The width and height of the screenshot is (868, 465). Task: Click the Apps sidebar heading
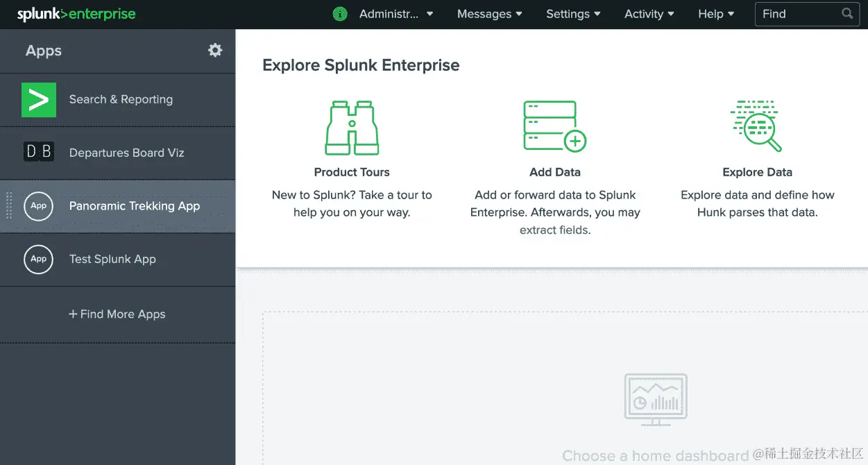pyautogui.click(x=44, y=51)
